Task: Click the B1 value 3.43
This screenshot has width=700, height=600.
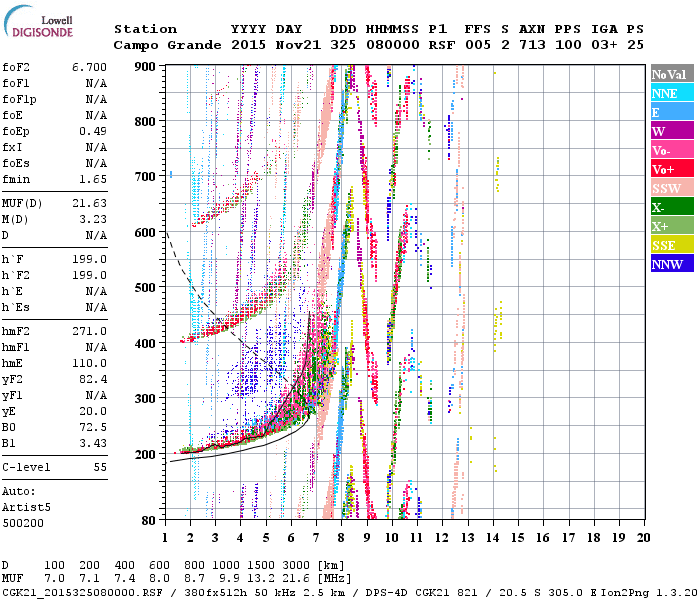Action: tap(93, 443)
